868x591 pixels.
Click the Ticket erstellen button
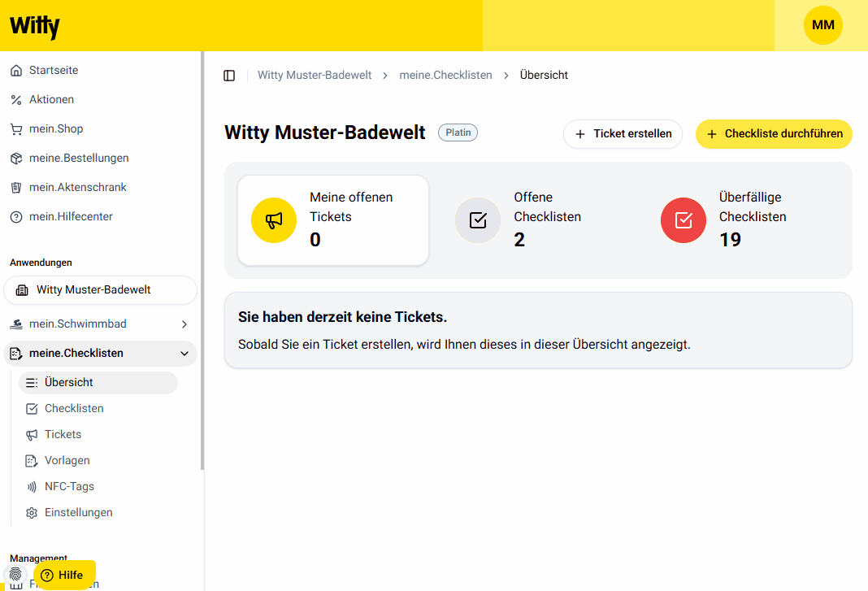(x=623, y=134)
